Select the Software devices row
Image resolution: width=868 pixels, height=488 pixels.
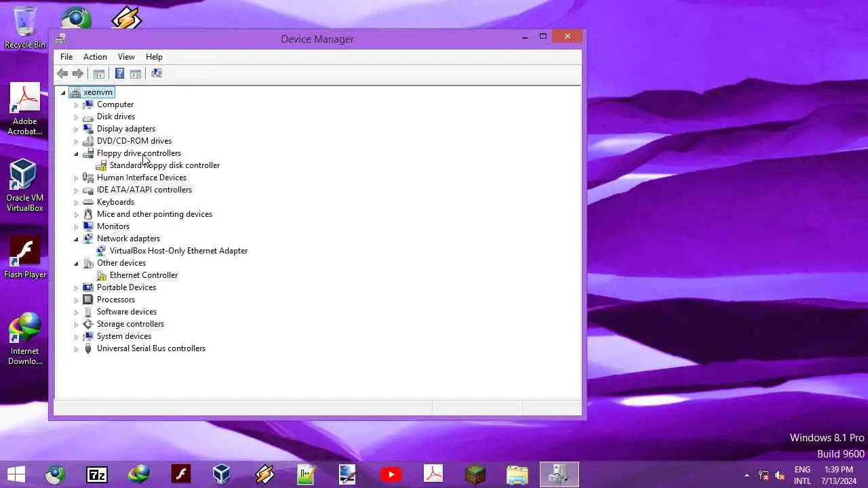(127, 312)
